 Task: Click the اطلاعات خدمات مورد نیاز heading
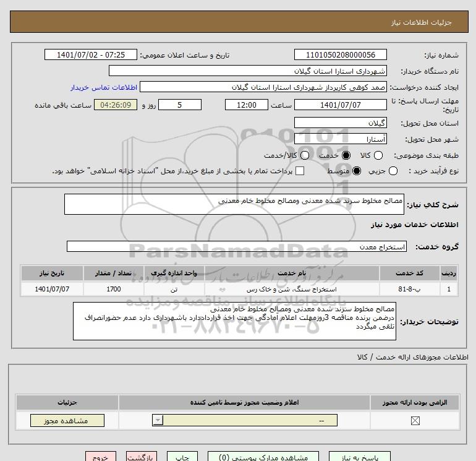point(415,225)
